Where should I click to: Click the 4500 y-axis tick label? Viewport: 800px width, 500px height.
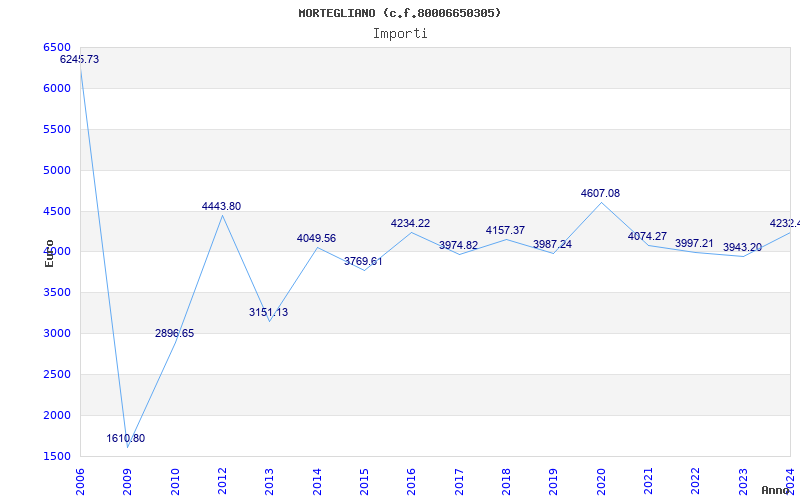[57, 211]
